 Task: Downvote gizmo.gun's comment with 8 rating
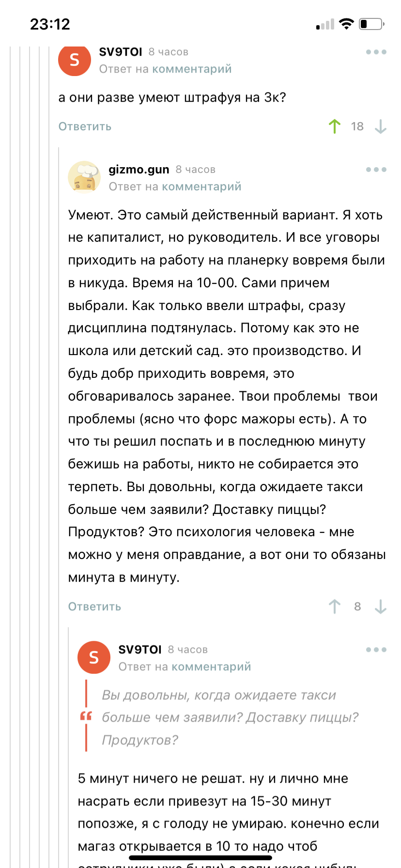[381, 606]
